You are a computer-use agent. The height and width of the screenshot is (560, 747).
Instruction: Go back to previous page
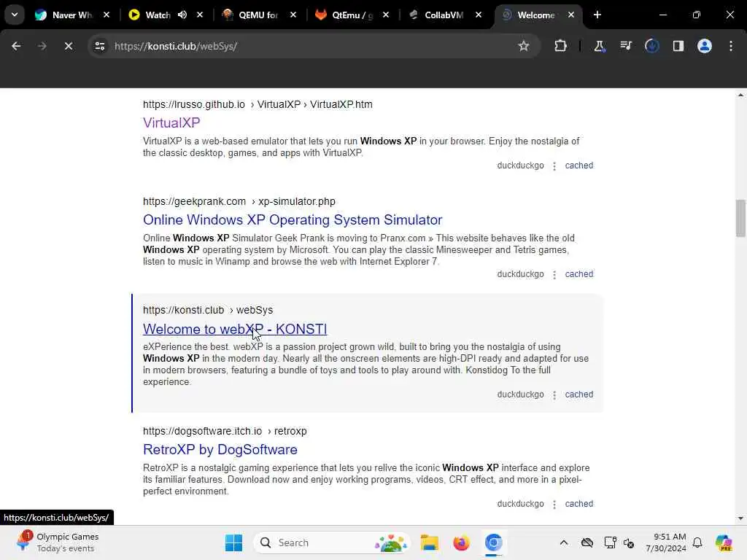(x=16, y=46)
